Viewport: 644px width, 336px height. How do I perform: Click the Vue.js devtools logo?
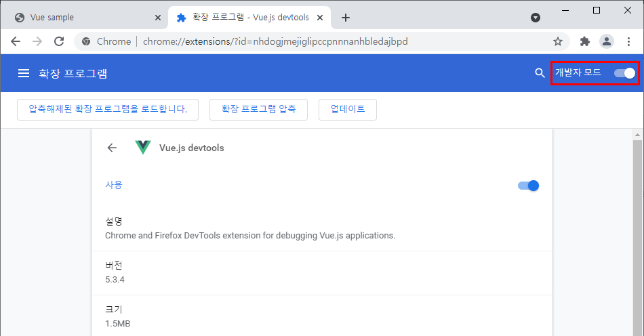click(x=143, y=147)
